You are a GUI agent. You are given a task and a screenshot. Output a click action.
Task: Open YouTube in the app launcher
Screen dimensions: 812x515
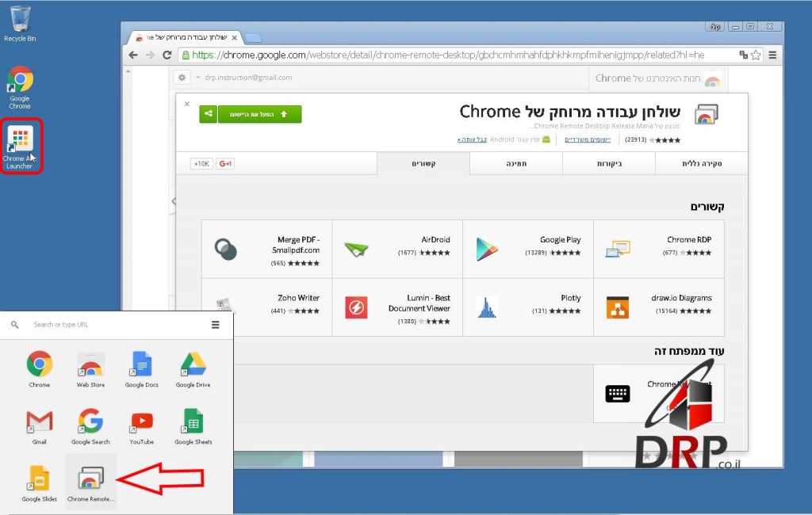[x=141, y=423]
